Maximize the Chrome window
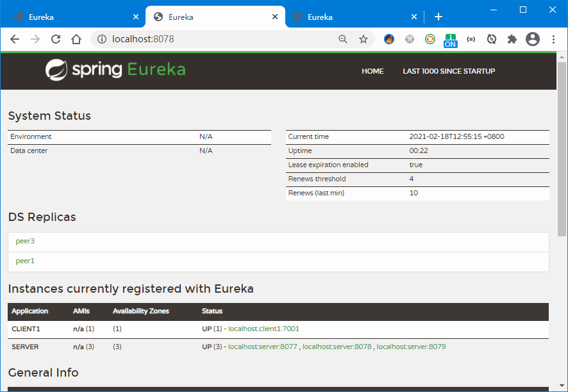This screenshot has width=568, height=392. click(x=523, y=10)
